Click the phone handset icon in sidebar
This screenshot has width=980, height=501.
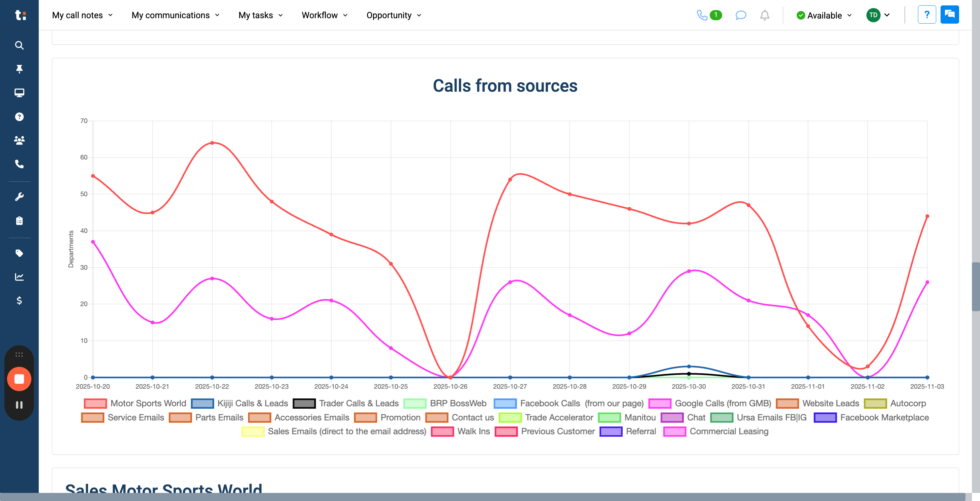pyautogui.click(x=20, y=164)
